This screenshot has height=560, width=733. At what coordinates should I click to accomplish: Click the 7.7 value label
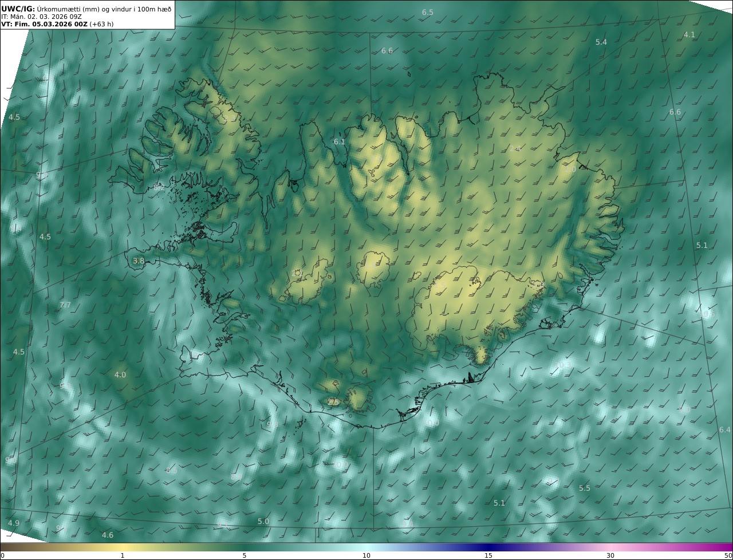(x=65, y=305)
